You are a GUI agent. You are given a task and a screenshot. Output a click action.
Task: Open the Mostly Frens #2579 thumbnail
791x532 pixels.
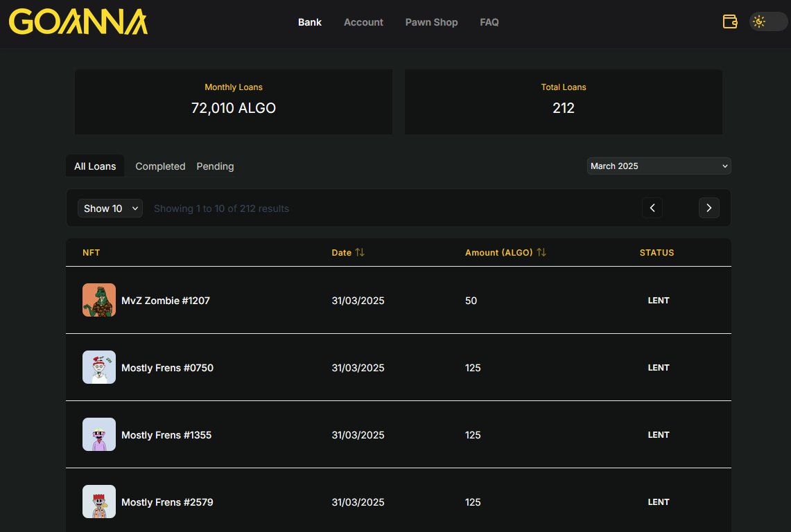[99, 502]
